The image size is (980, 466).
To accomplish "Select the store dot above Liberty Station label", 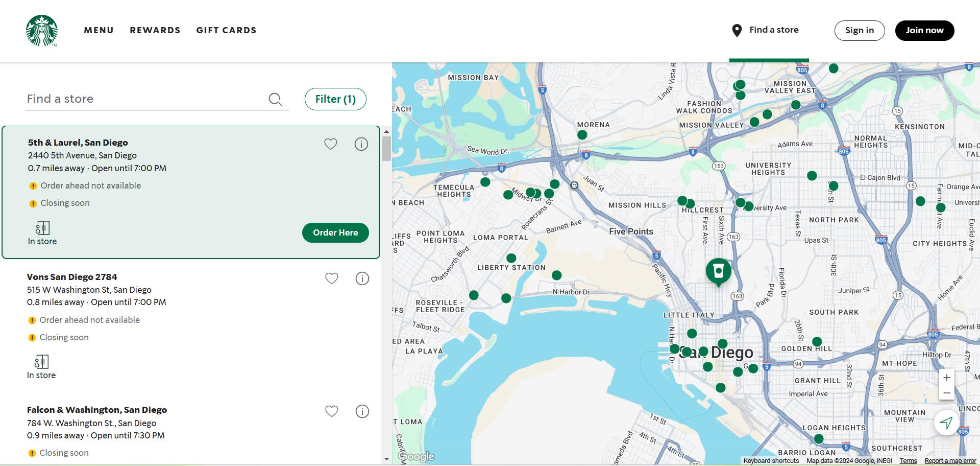I will coord(511,258).
